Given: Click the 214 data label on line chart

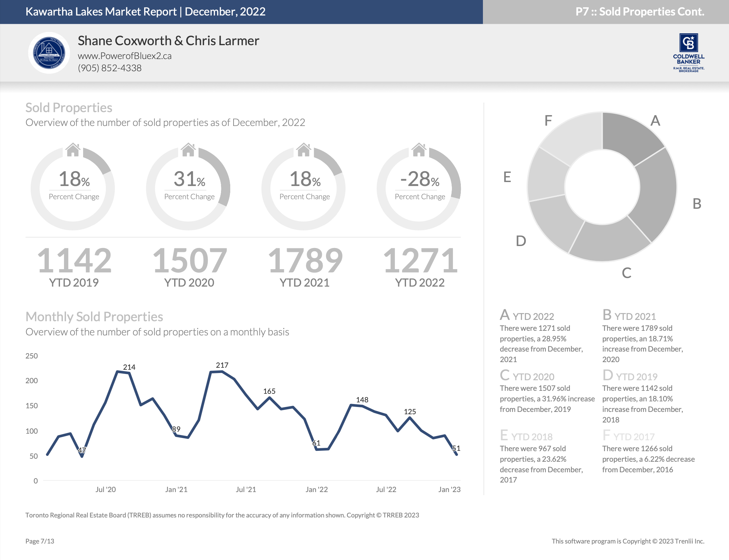Looking at the screenshot, I should pyautogui.click(x=129, y=367).
